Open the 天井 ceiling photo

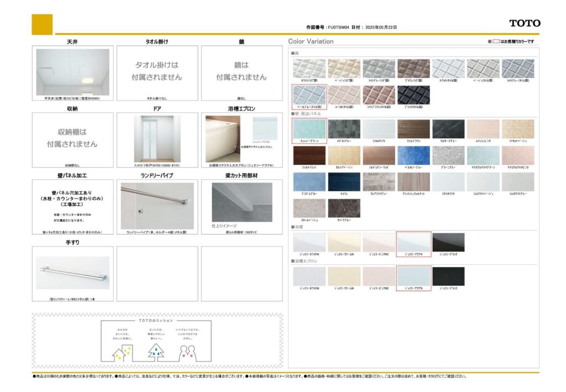coord(72,72)
